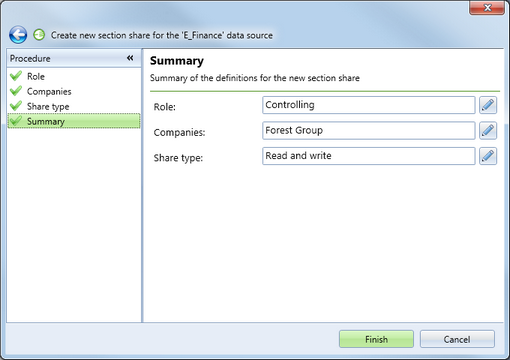Screen dimensions: 510x360
Task: Edit the Companies value with pencil icon
Action: pyautogui.click(x=488, y=131)
